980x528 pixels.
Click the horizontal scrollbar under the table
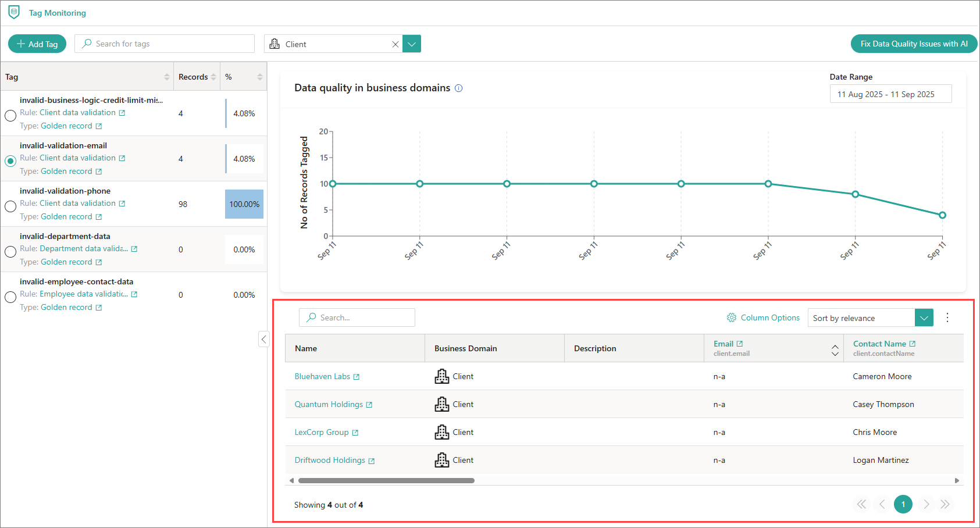pos(386,480)
